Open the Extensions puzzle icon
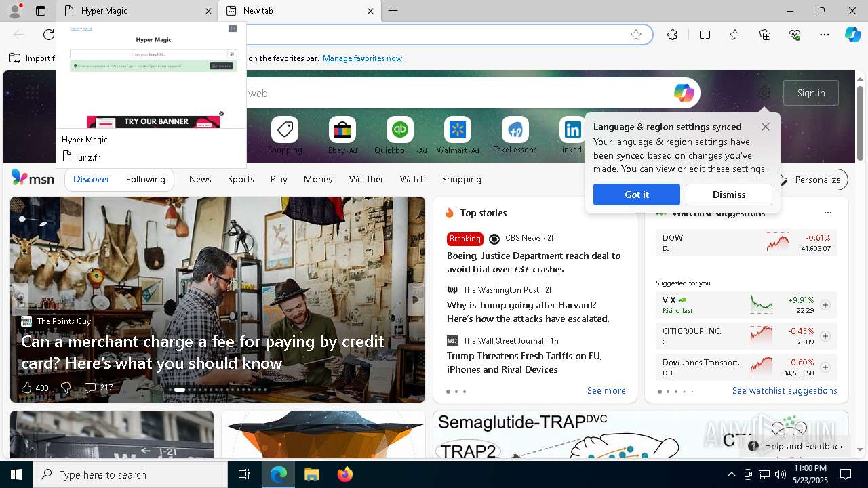The width and height of the screenshot is (868, 488). [x=672, y=35]
